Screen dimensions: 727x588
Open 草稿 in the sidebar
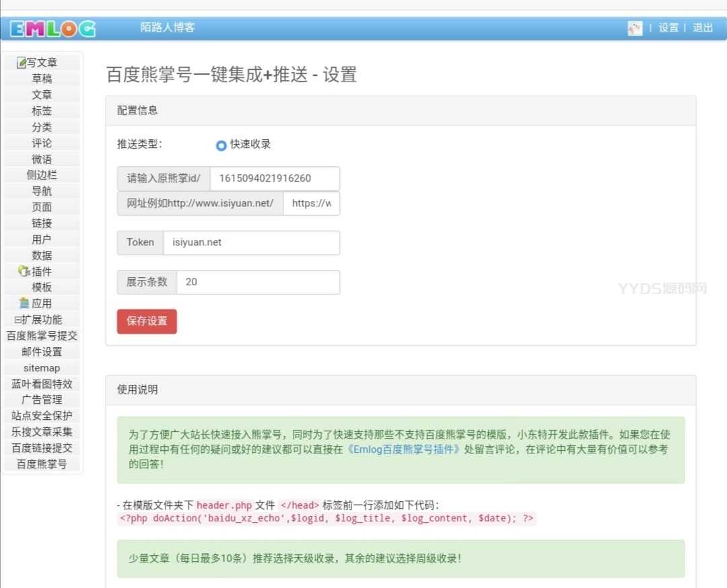(42, 79)
